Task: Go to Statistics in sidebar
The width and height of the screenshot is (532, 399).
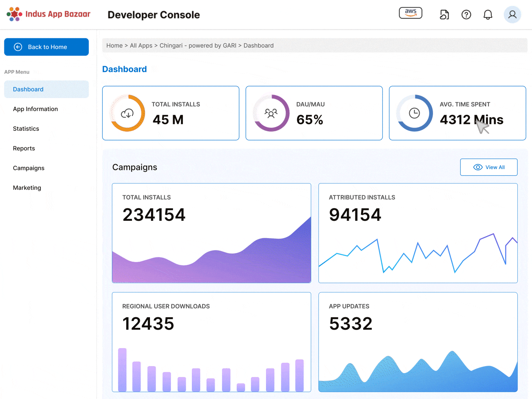Action: tap(26, 129)
